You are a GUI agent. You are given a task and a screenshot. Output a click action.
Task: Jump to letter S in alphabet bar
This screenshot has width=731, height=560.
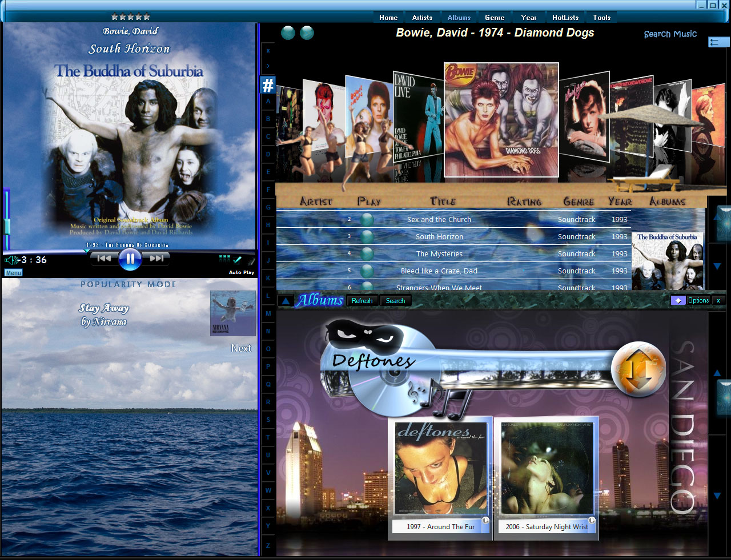[x=268, y=420]
